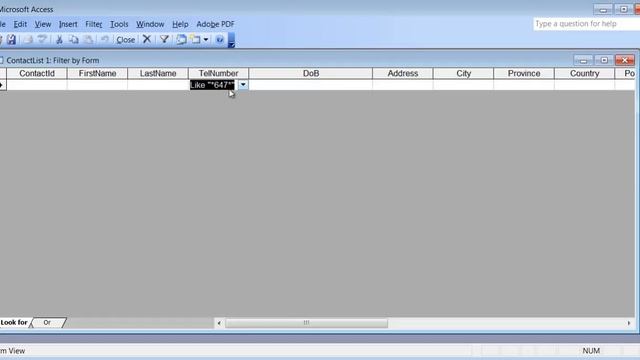The image size is (640, 360).
Task: Click the New Object icon
Action: [196, 40]
